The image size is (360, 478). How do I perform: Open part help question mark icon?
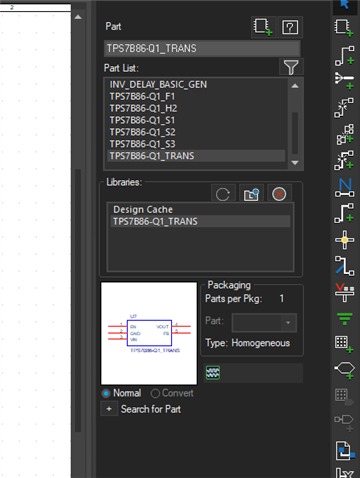click(x=290, y=27)
